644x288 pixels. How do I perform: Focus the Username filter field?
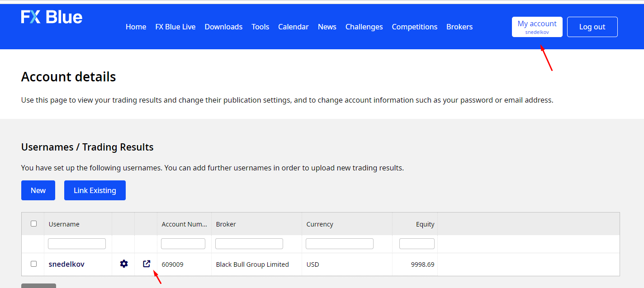click(x=77, y=244)
